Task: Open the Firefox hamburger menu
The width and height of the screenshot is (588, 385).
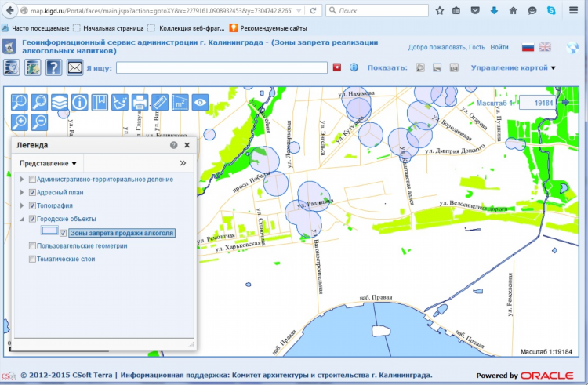Action: 573,10
